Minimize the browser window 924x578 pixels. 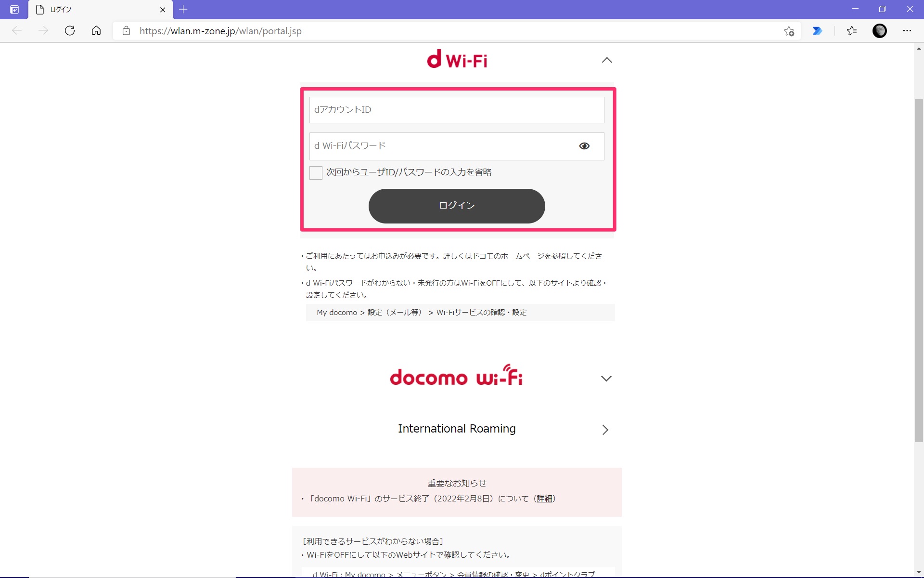pos(855,9)
